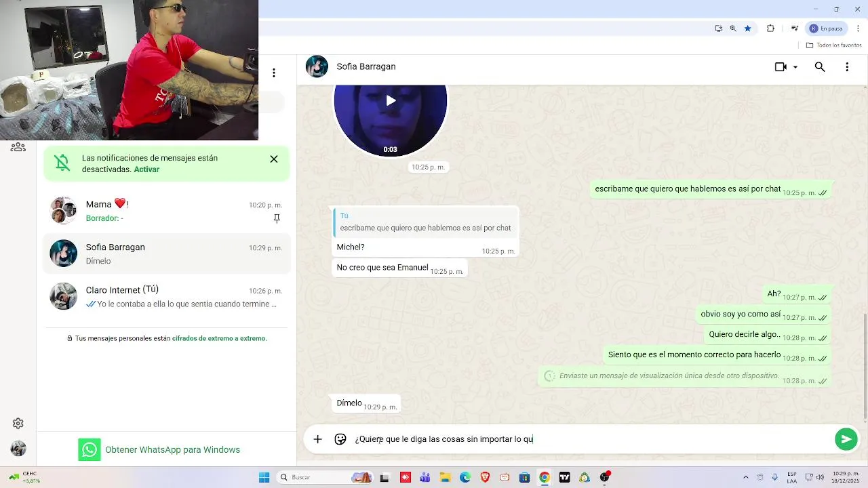Open Brave browser from the taskbar
Image resolution: width=868 pixels, height=488 pixels.
coord(485,477)
